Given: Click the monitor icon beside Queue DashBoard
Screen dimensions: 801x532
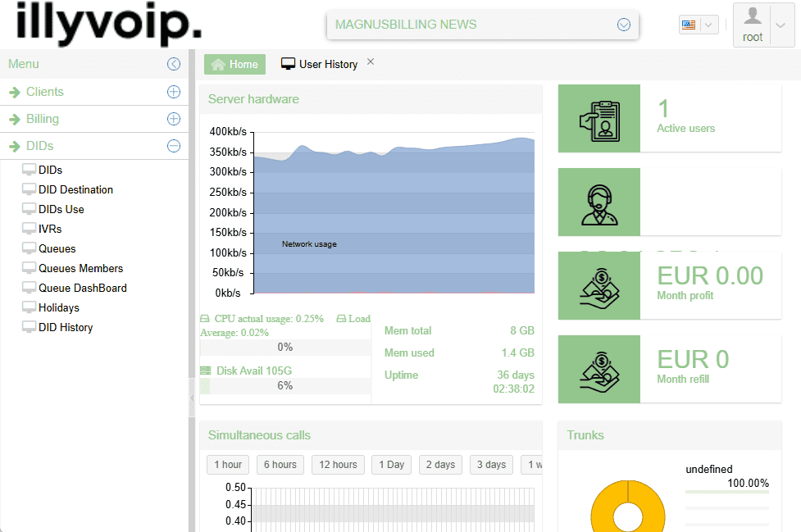Looking at the screenshot, I should point(29,289).
